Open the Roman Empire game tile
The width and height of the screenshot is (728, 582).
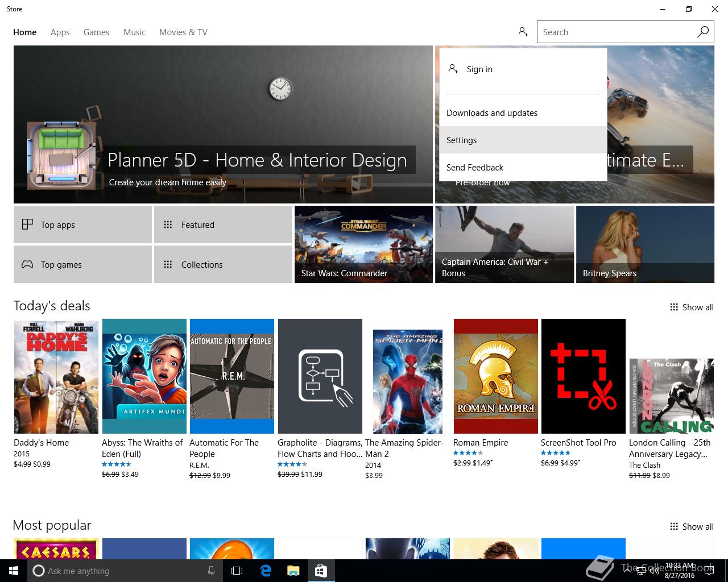pyautogui.click(x=496, y=376)
